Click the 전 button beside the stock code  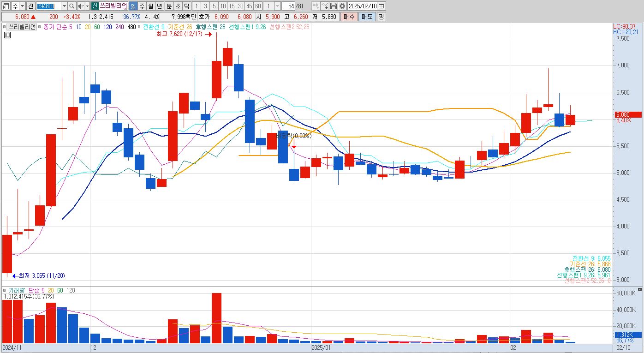pos(30,6)
